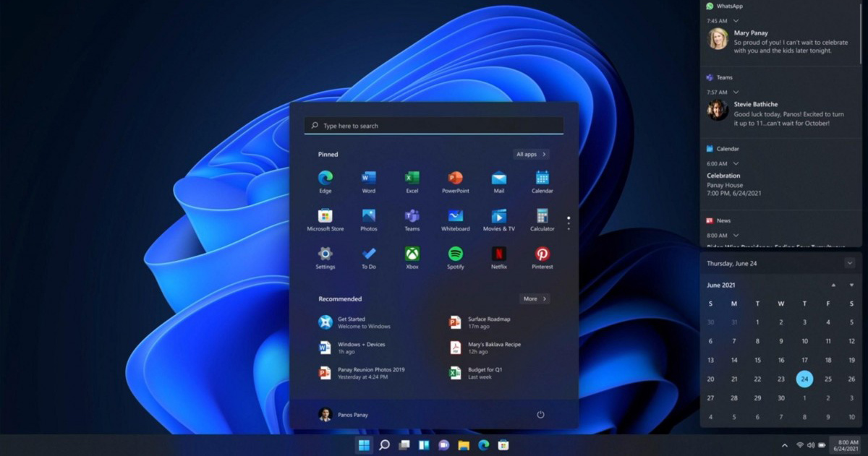The image size is (868, 456).
Task: Open Task View on the taskbar
Action: pos(404,445)
